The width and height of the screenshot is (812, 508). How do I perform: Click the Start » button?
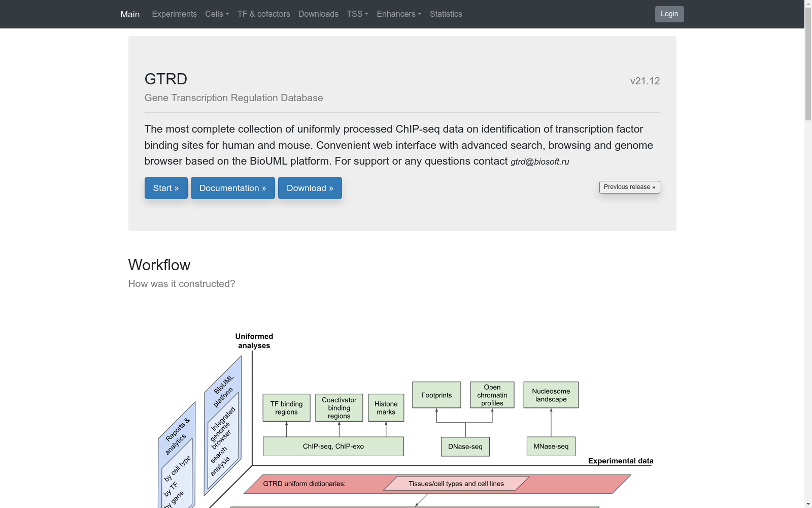coord(166,188)
